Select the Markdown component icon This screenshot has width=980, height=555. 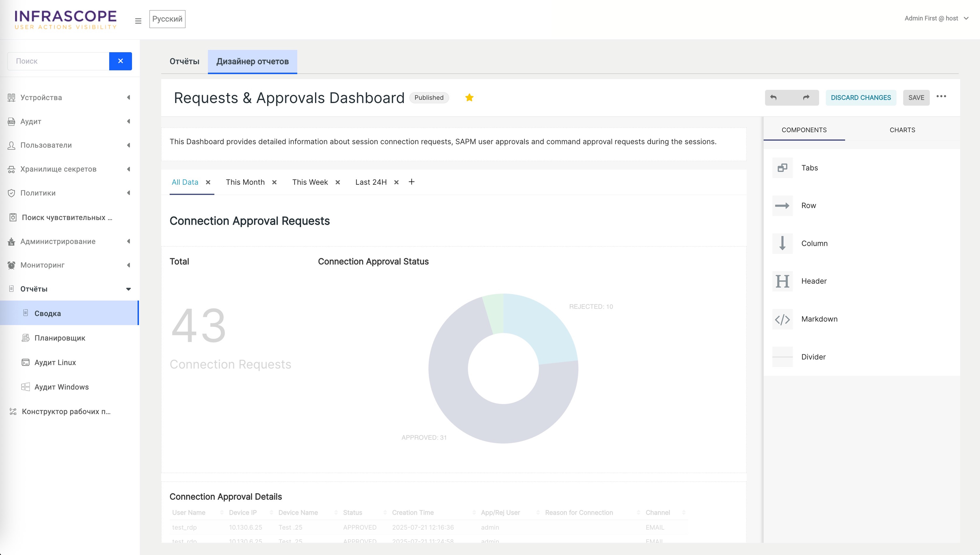782,319
